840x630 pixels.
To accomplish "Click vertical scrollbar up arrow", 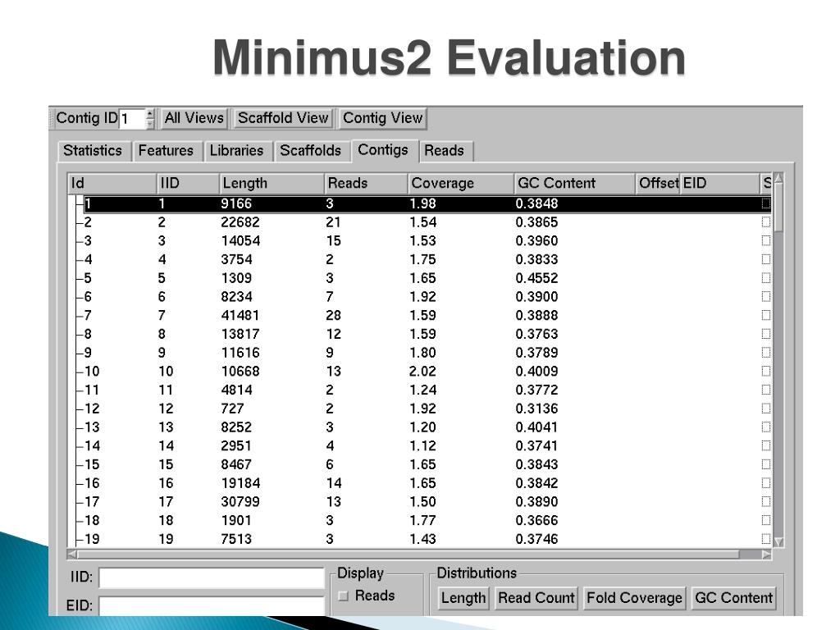I will 779,178.
